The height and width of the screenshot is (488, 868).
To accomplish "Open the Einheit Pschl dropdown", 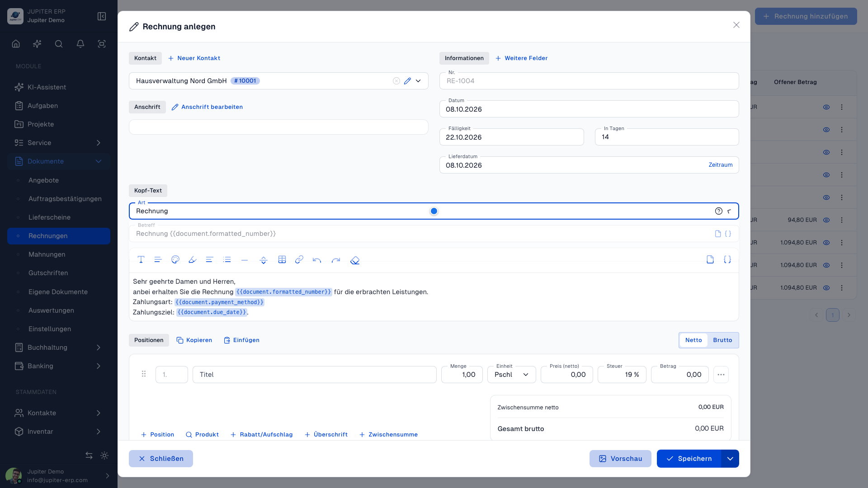I will tap(512, 375).
